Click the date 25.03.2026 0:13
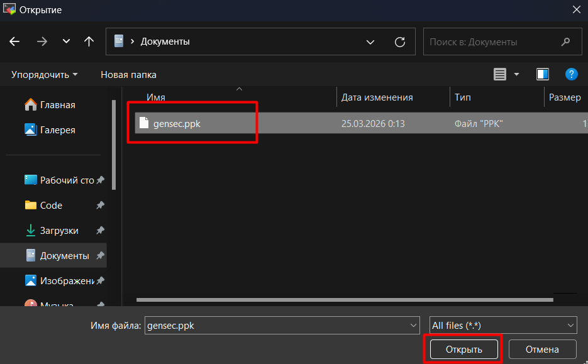Image resolution: width=588 pixels, height=364 pixels. [373, 124]
